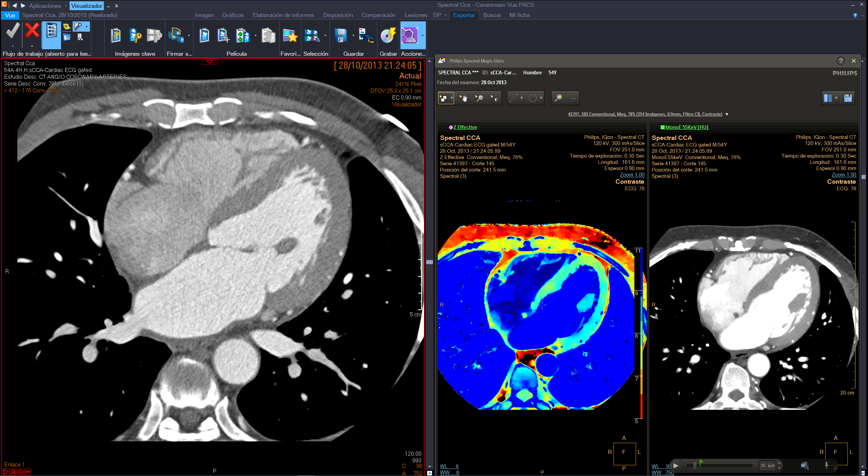Open the Guardar save dropdown arrow

(x=353, y=35)
